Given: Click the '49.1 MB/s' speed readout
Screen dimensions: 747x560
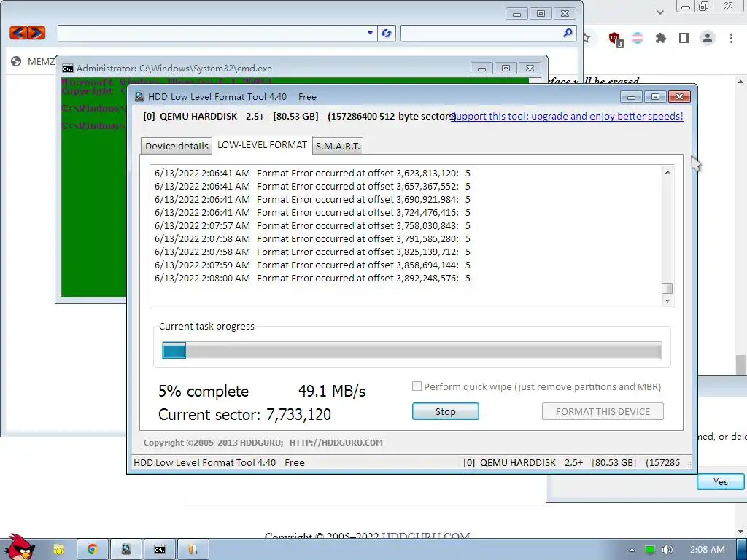Looking at the screenshot, I should pyautogui.click(x=332, y=392).
